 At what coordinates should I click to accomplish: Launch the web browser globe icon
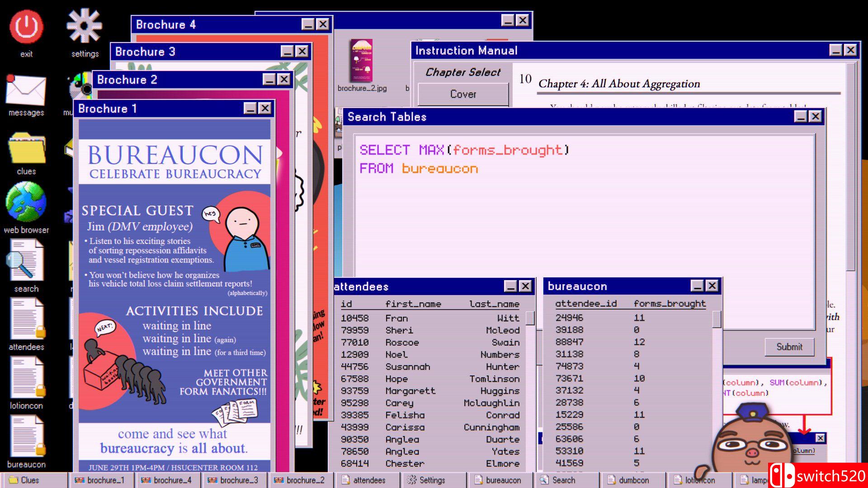(26, 202)
